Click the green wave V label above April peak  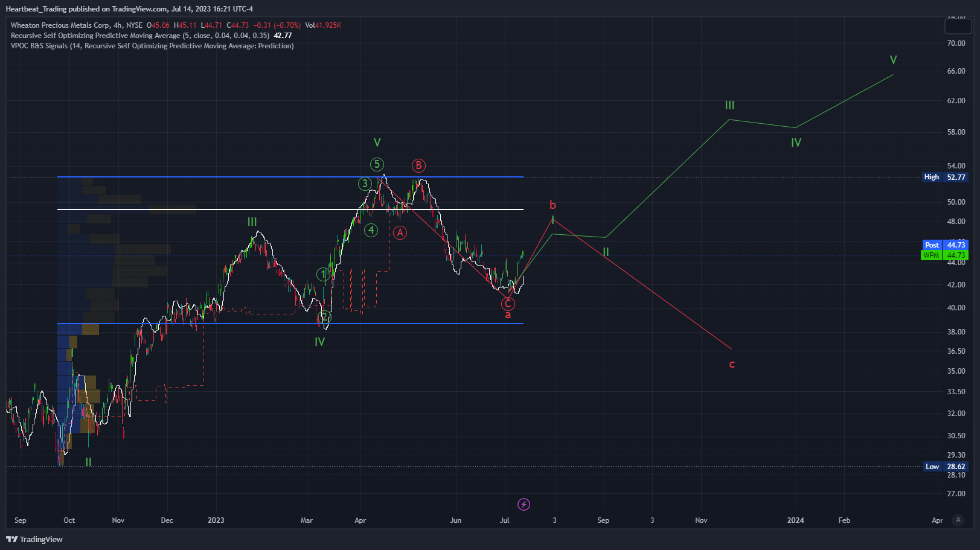click(x=377, y=142)
